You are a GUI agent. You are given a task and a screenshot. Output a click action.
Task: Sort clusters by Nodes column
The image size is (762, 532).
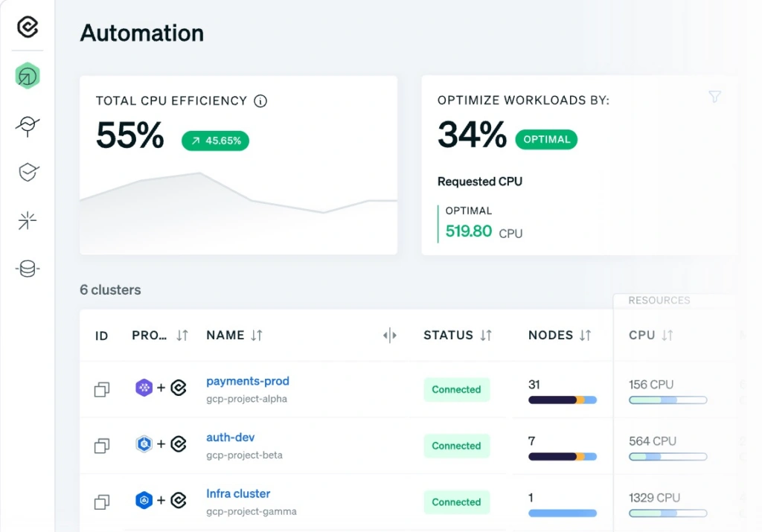tap(586, 336)
